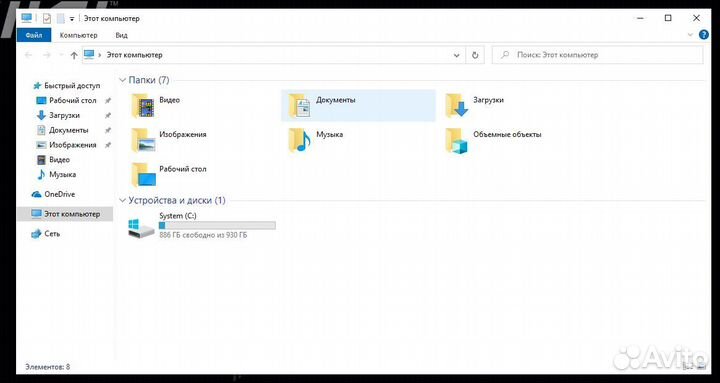This screenshot has height=383, width=720.
Task: Open the Компьютер ribbon tab
Action: 79,35
